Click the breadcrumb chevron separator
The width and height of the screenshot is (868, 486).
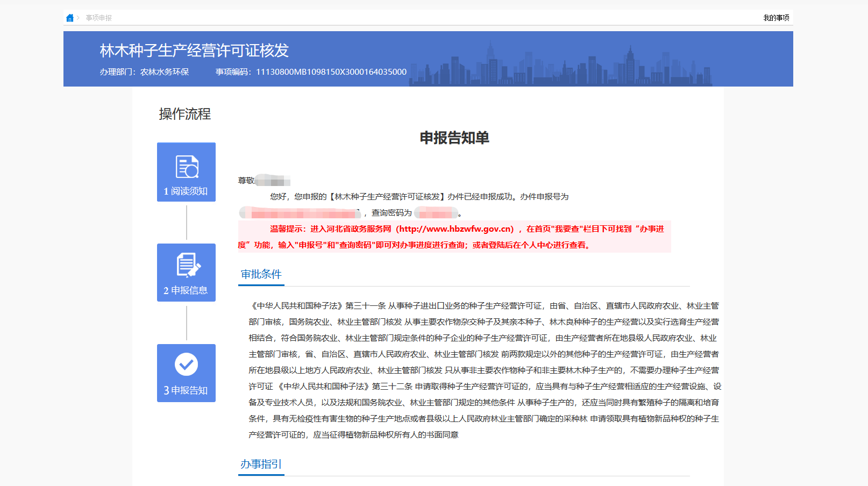click(79, 17)
